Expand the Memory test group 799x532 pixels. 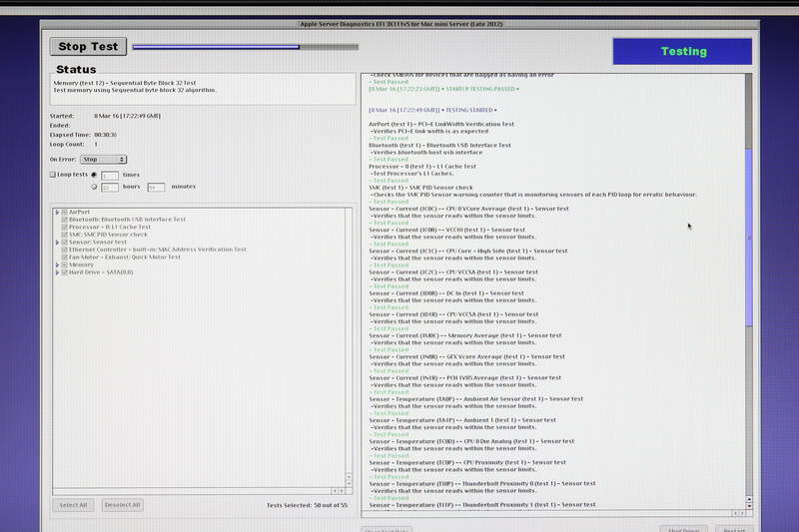(x=57, y=265)
